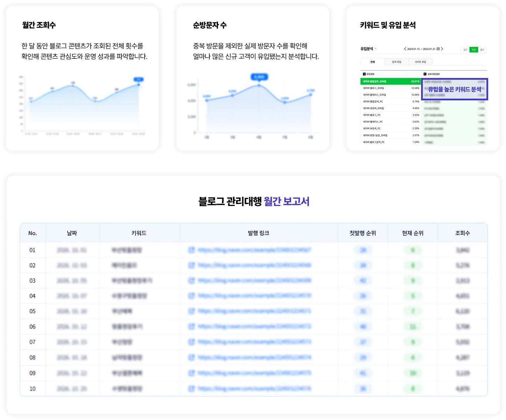Select the 전체 tab

coord(373,62)
